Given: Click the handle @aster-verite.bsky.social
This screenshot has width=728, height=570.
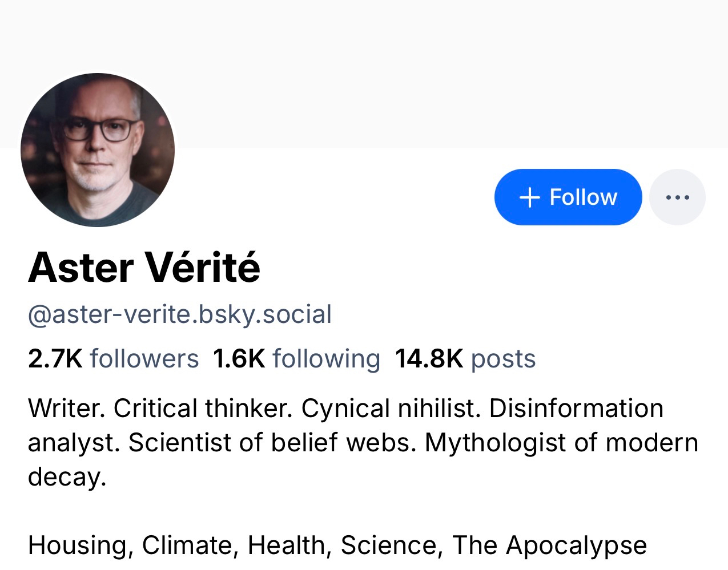Looking at the screenshot, I should (x=179, y=314).
